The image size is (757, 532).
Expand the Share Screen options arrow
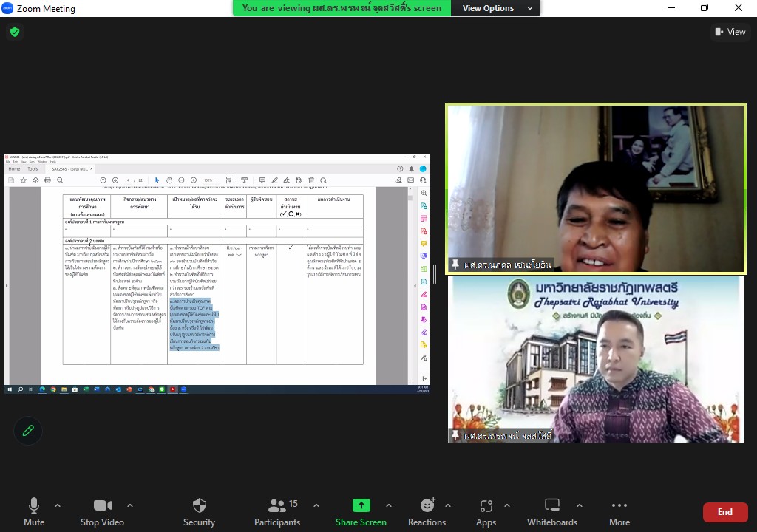click(389, 505)
